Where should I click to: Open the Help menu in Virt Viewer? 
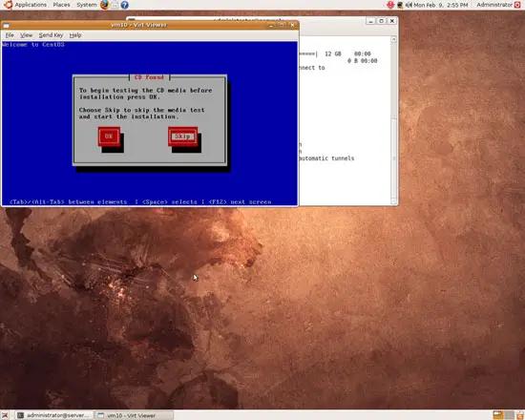coord(75,35)
